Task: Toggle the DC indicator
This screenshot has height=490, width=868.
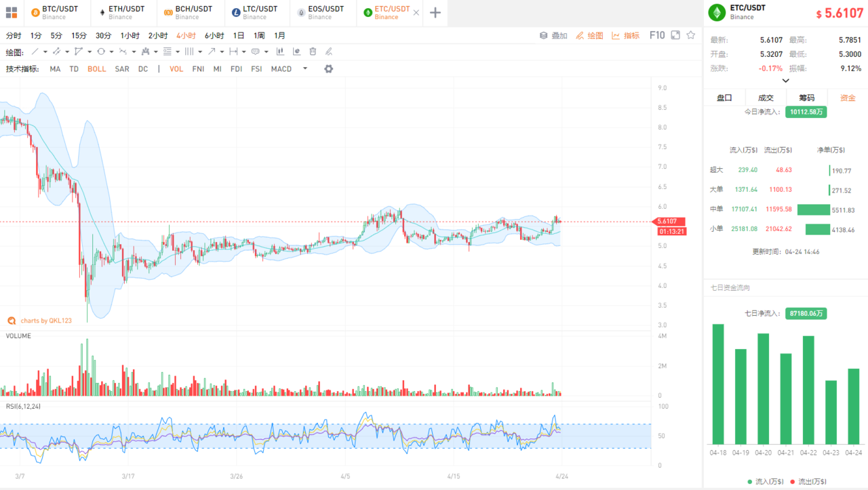Action: [x=143, y=68]
